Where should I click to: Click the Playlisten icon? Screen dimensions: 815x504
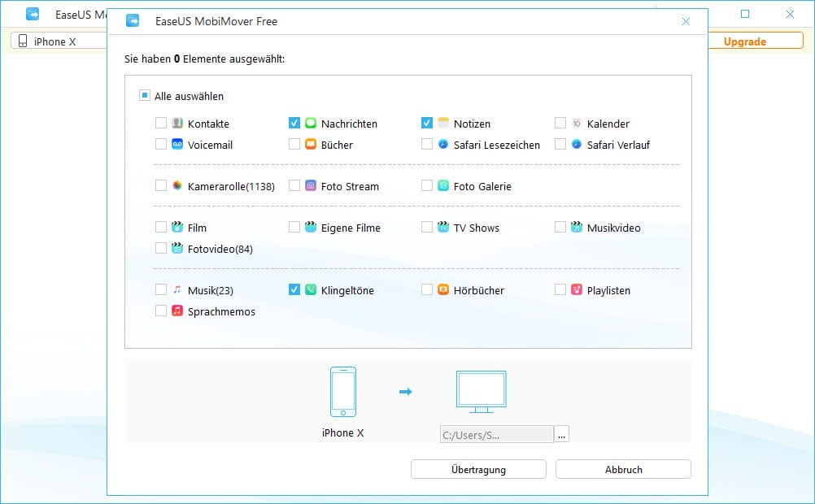pos(577,290)
